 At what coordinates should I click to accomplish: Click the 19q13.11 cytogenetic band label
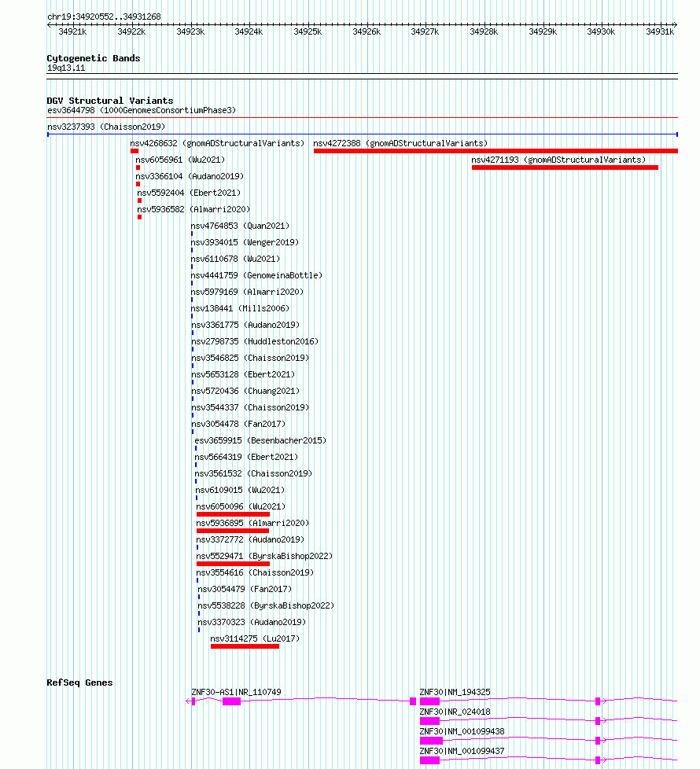point(66,68)
